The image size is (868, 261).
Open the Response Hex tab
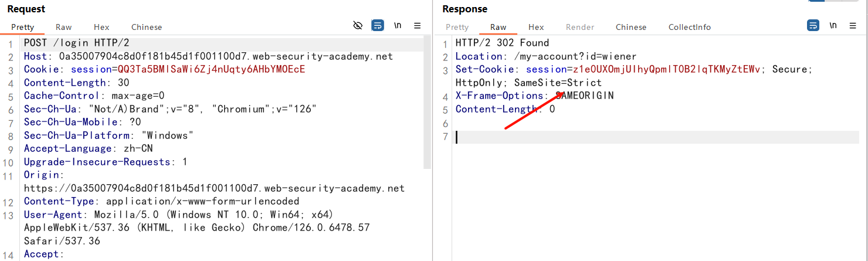pyautogui.click(x=536, y=27)
